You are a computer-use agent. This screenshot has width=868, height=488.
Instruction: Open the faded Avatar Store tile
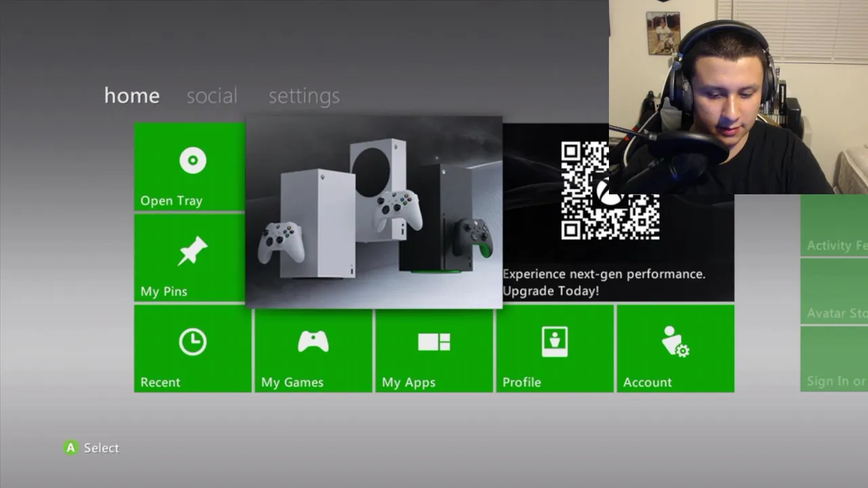[x=834, y=291]
